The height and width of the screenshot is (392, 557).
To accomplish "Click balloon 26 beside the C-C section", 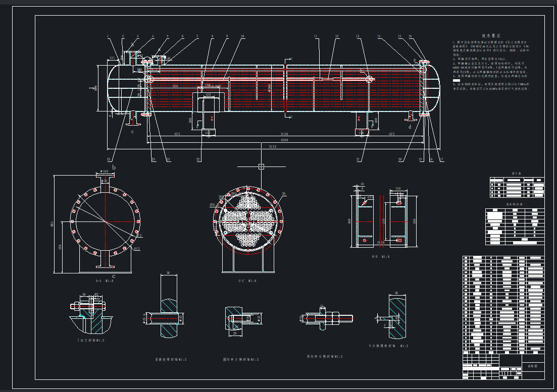I will 284,194.
